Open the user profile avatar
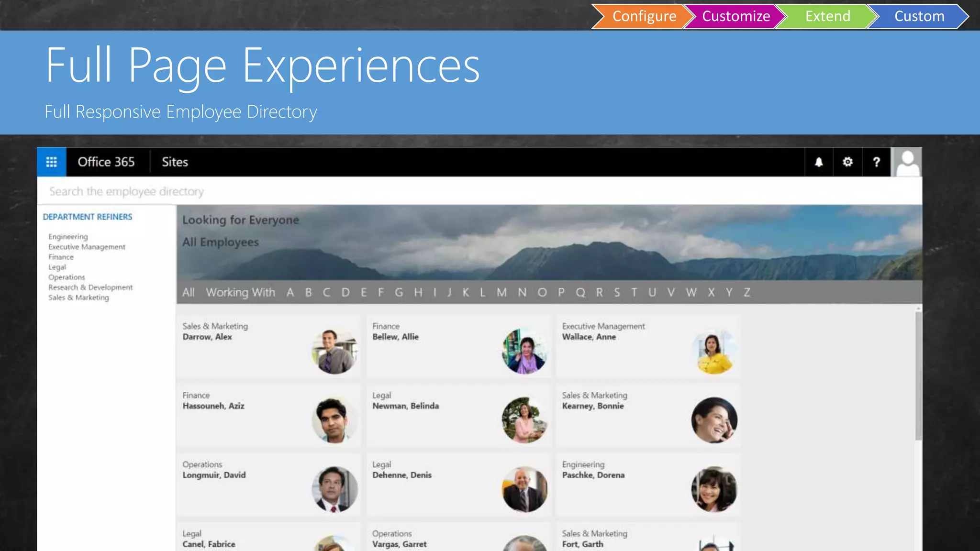Screen dimensions: 980x551 click(907, 162)
